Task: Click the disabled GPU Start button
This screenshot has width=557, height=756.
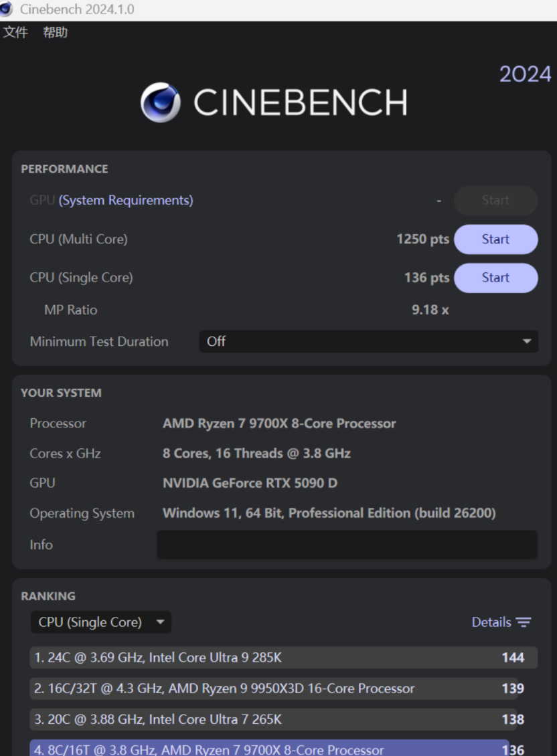Action: [x=495, y=200]
